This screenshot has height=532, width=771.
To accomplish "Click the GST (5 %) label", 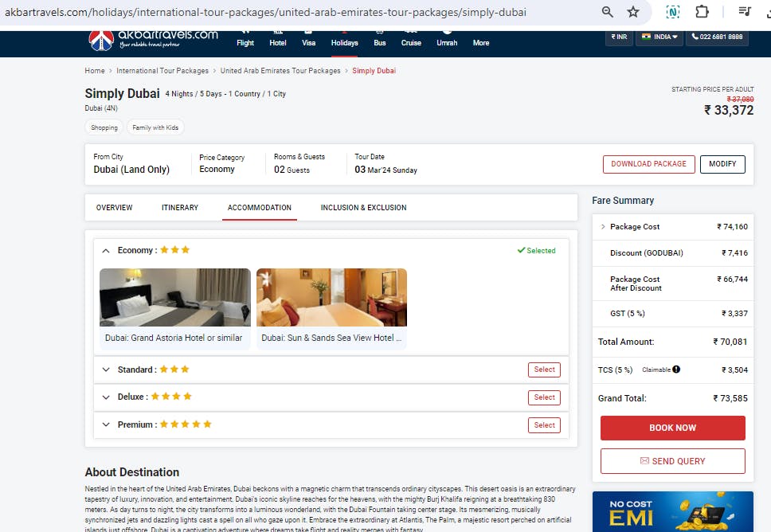I will [x=628, y=313].
